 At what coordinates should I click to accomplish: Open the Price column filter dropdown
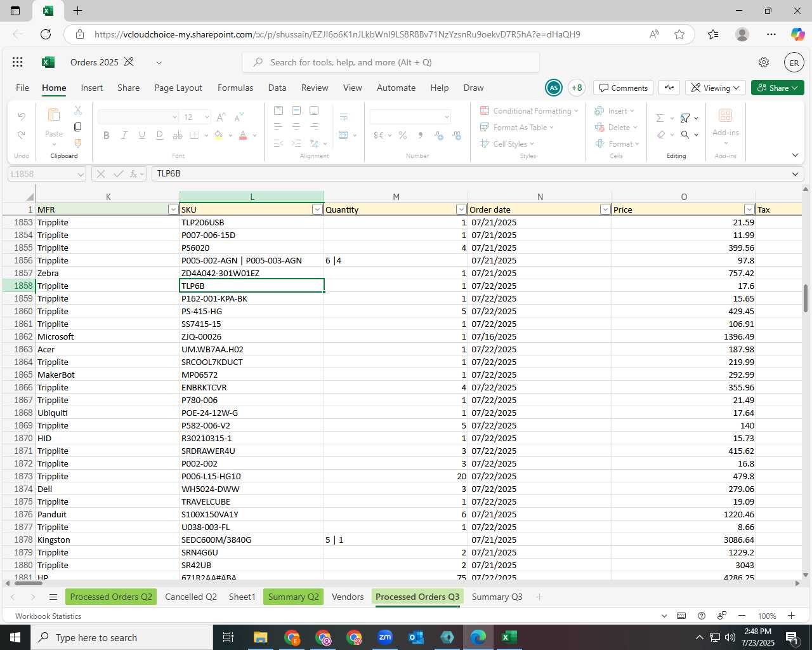tap(749, 209)
